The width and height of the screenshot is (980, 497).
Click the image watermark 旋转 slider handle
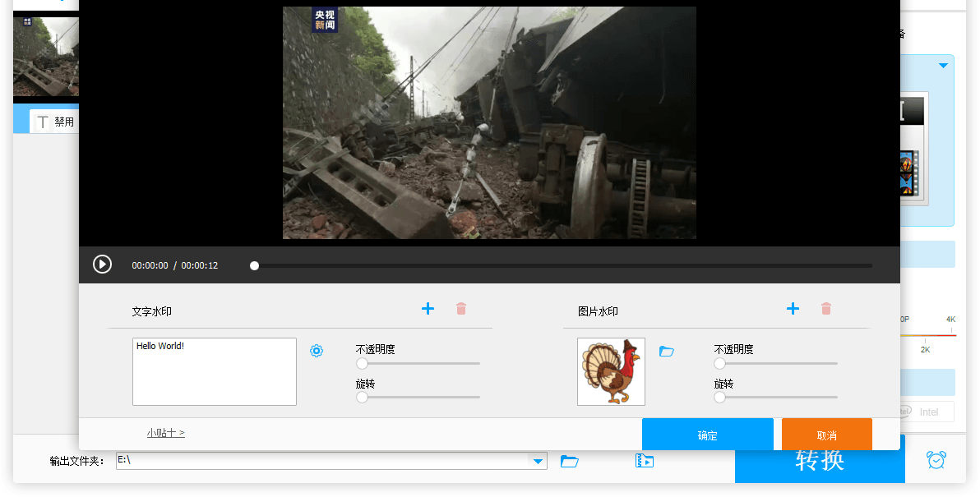719,398
